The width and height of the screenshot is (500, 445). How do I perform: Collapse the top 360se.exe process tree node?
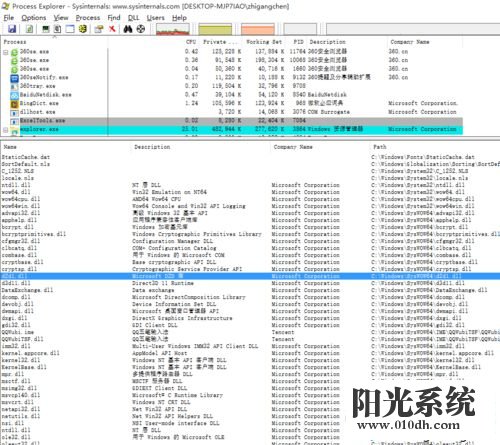pos(6,52)
